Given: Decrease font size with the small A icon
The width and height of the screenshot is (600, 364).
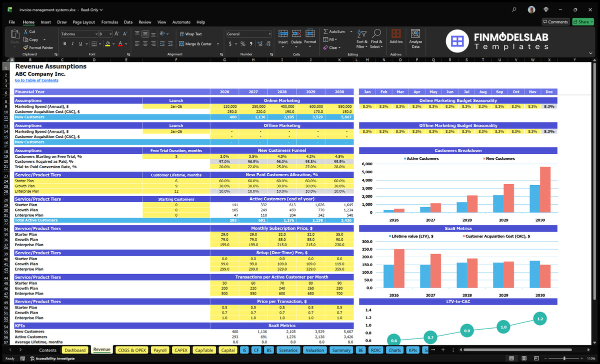Looking at the screenshot, I should tap(125, 34).
